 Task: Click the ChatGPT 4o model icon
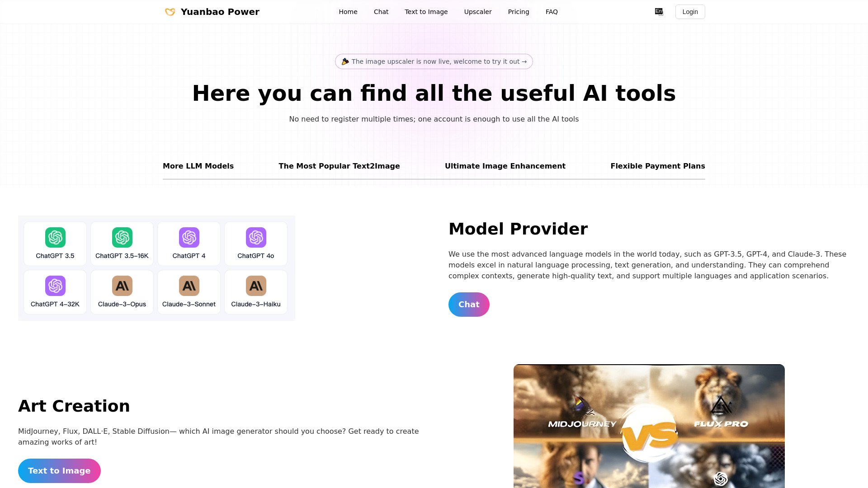pyautogui.click(x=256, y=237)
